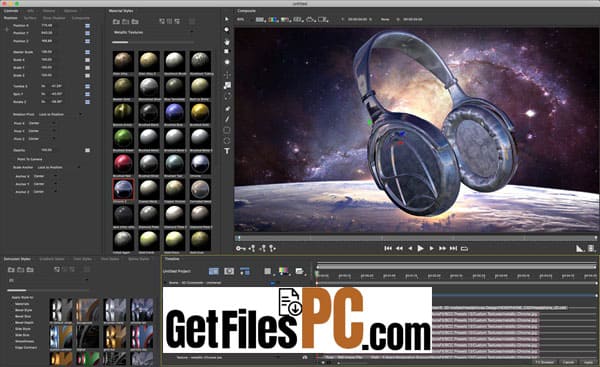Click the camera view icon in Composite toolbar
The width and height of the screenshot is (600, 367).
(x=310, y=19)
